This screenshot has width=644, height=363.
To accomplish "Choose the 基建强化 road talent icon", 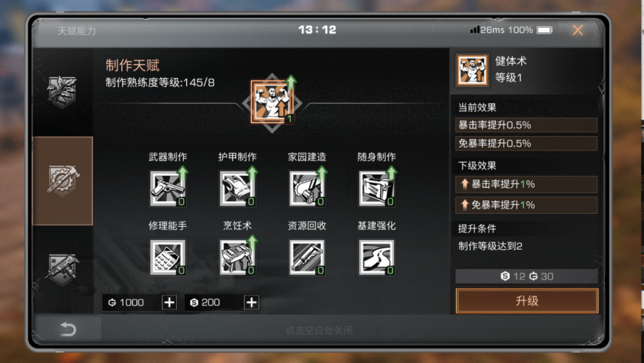I will (377, 257).
